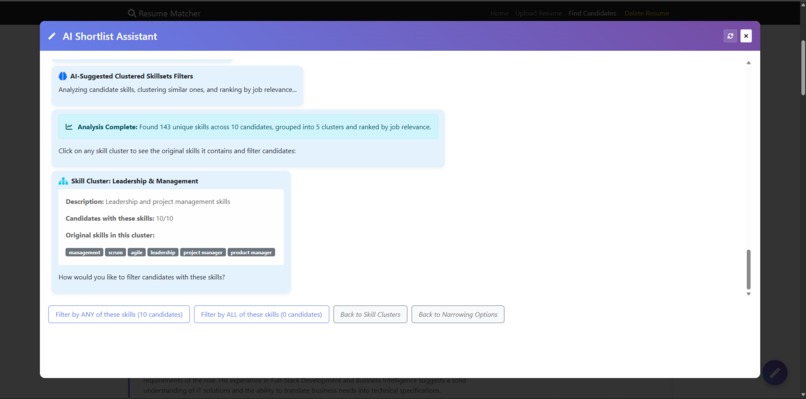Viewport: 806px width, 399px height.
Task: Select the scrum skill tag
Action: 116,252
